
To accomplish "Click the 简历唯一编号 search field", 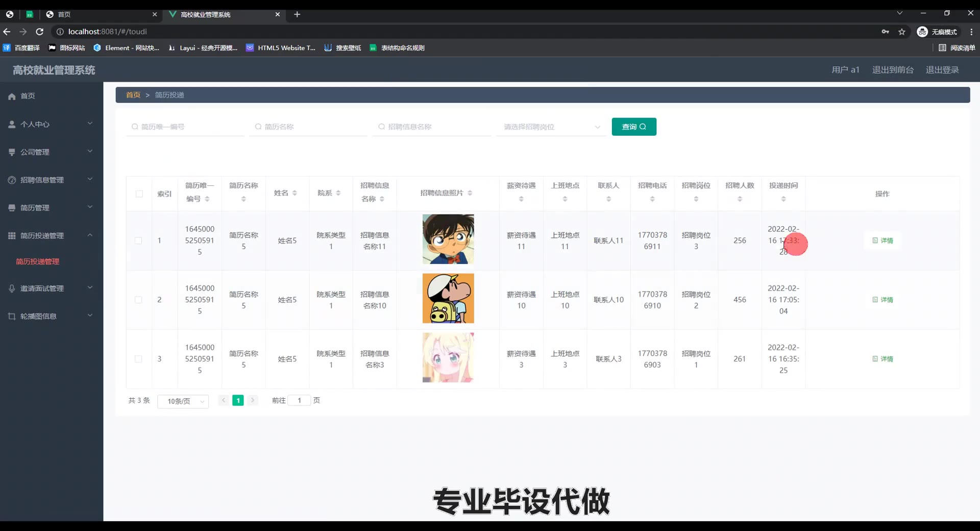I will click(185, 127).
